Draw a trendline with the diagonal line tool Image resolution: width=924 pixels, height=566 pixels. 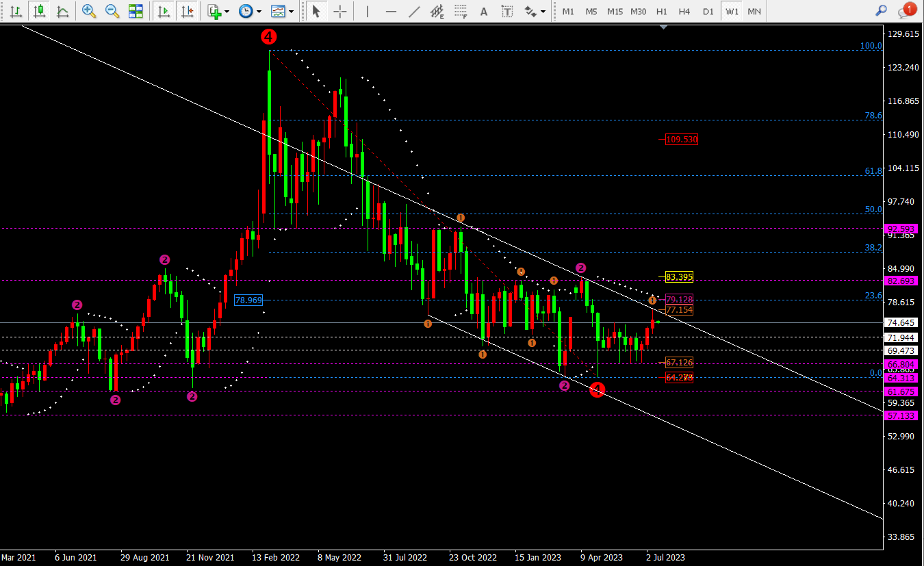click(415, 11)
